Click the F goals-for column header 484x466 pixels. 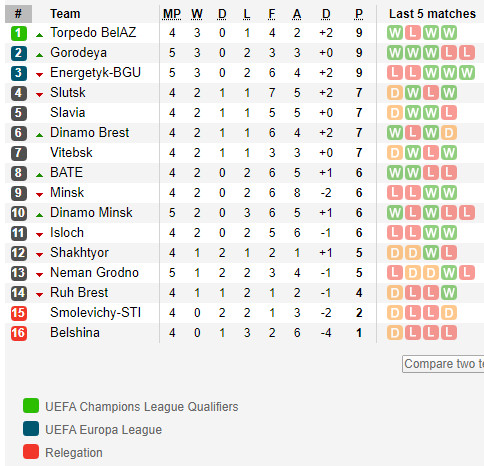272,14
